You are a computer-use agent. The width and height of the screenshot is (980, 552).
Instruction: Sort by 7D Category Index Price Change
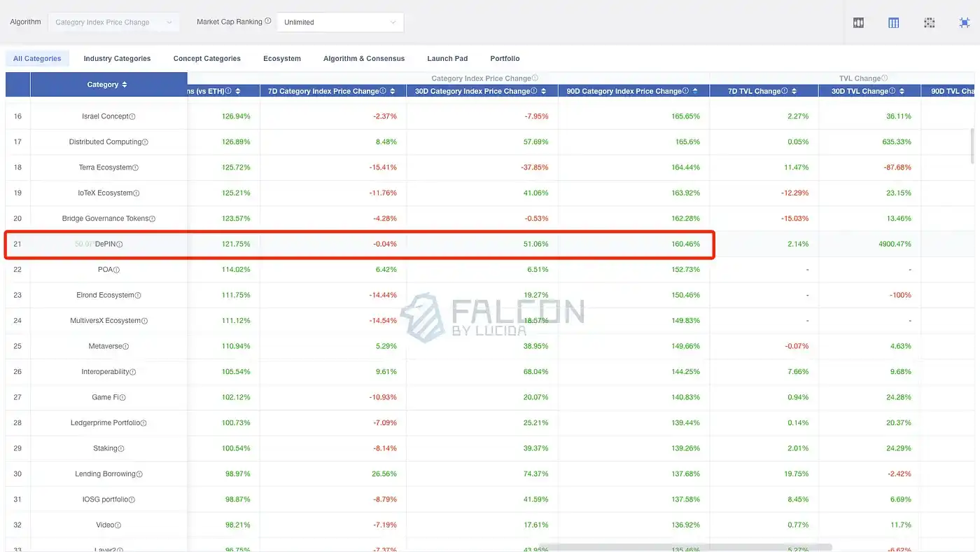coord(393,91)
